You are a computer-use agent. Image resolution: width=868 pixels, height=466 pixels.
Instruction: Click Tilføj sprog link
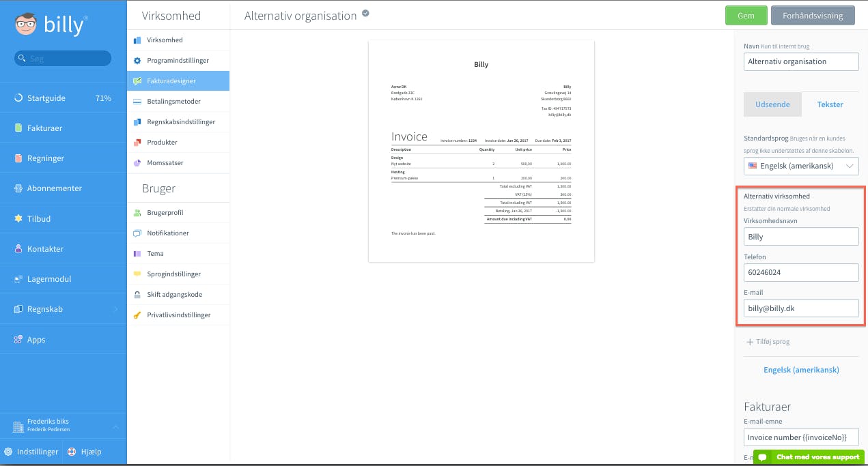tap(768, 341)
